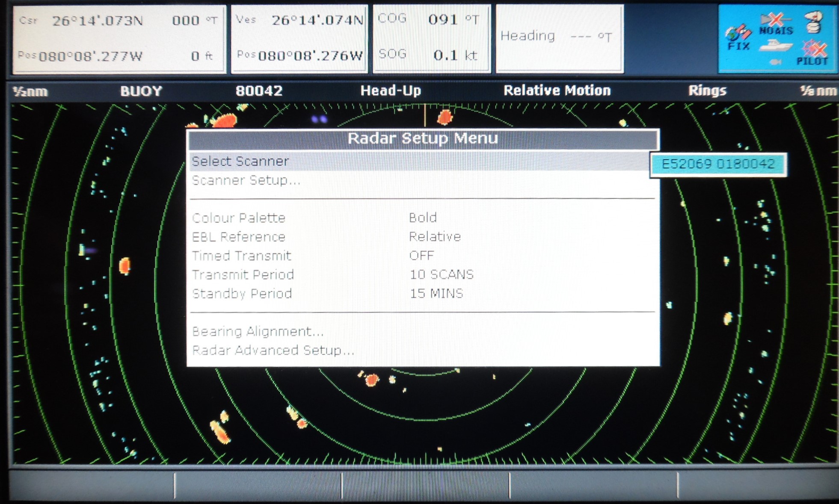The height and width of the screenshot is (504, 839).
Task: Change Standby Period 15 MINS value
Action: tap(436, 294)
